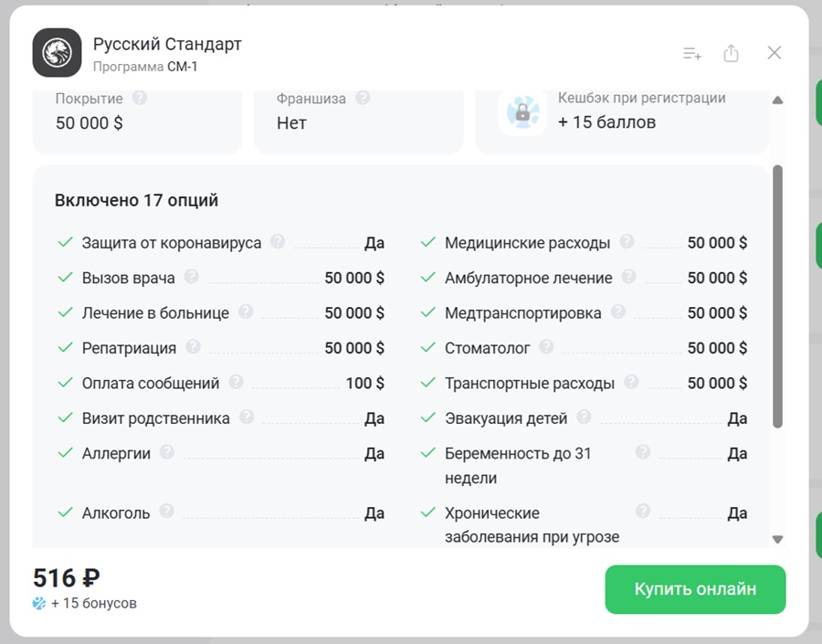822x644 pixels.
Task: Open help icon next to Покрытие
Action: click(140, 98)
